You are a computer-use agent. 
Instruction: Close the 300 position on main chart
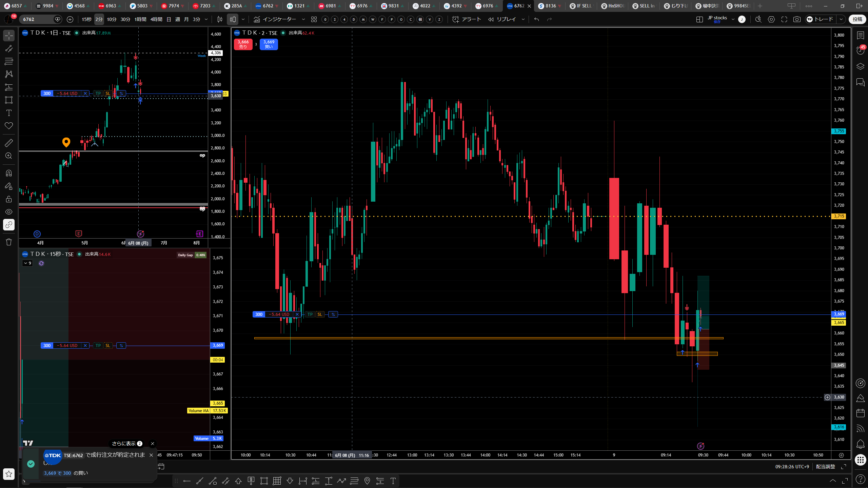click(297, 314)
